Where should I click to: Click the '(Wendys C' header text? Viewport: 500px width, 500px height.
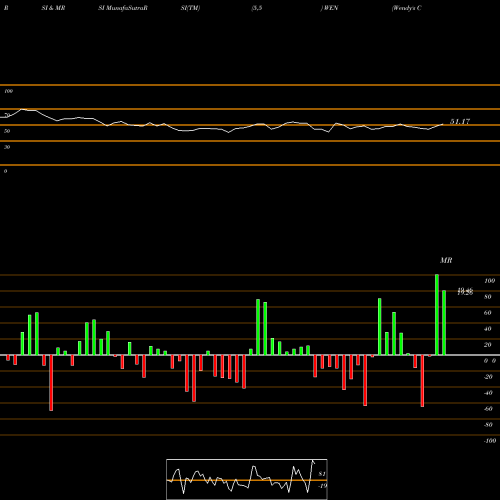(407, 8)
